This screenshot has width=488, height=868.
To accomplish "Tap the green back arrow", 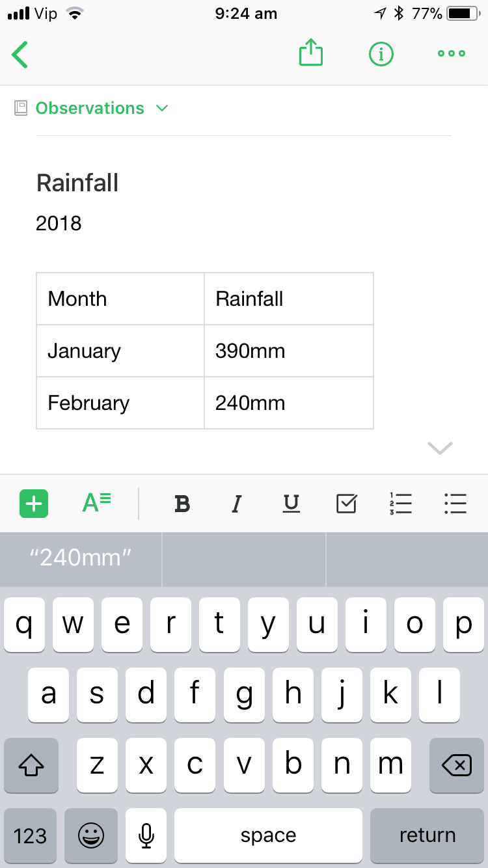I will (20, 54).
